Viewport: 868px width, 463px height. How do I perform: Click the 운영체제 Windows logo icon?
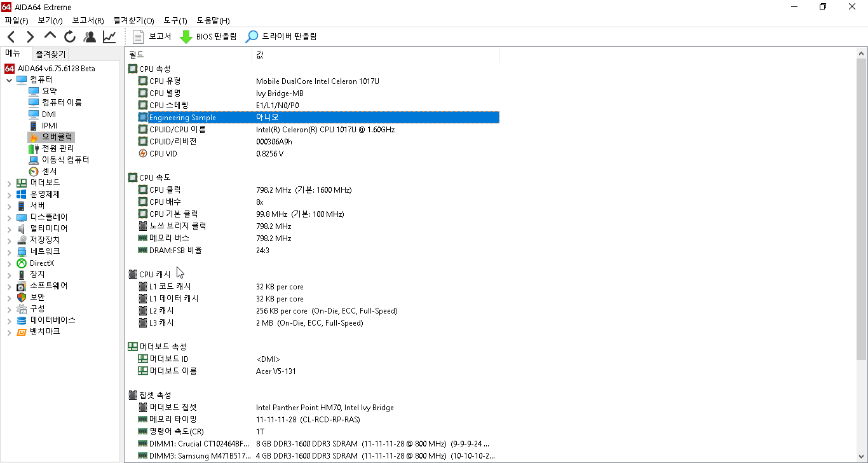22,195
